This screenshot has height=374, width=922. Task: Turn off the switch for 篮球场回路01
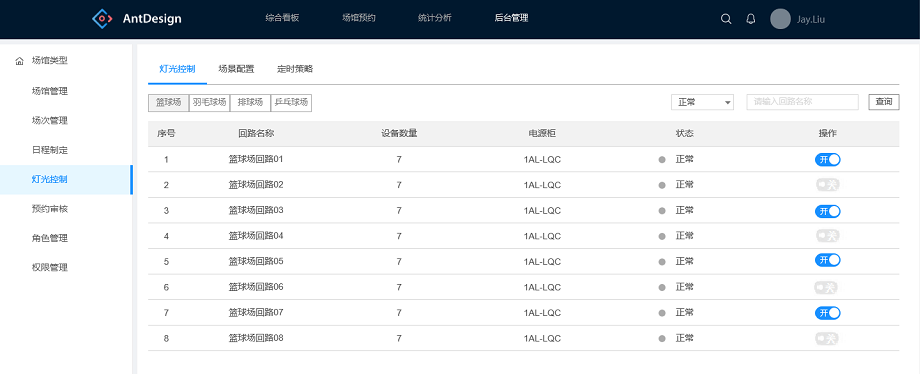click(827, 159)
